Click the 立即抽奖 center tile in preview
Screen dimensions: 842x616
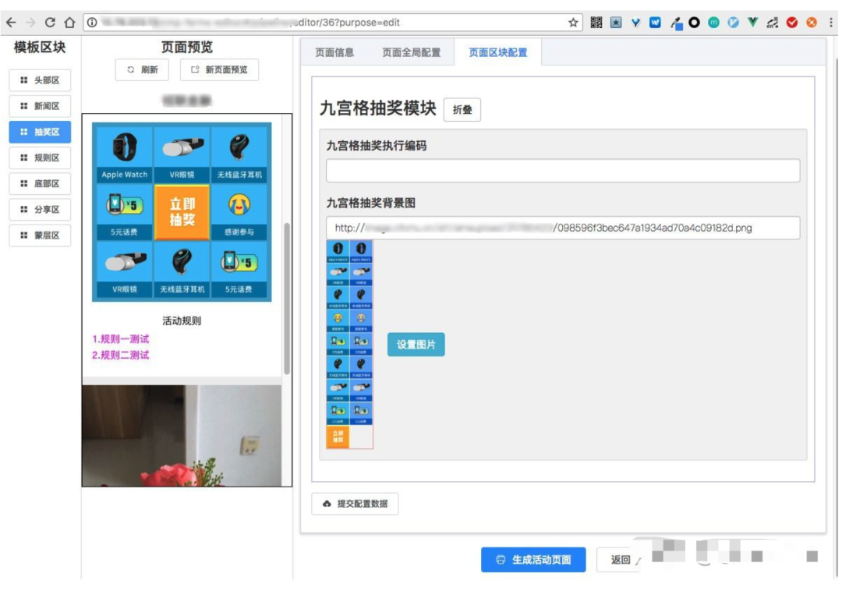tap(182, 212)
